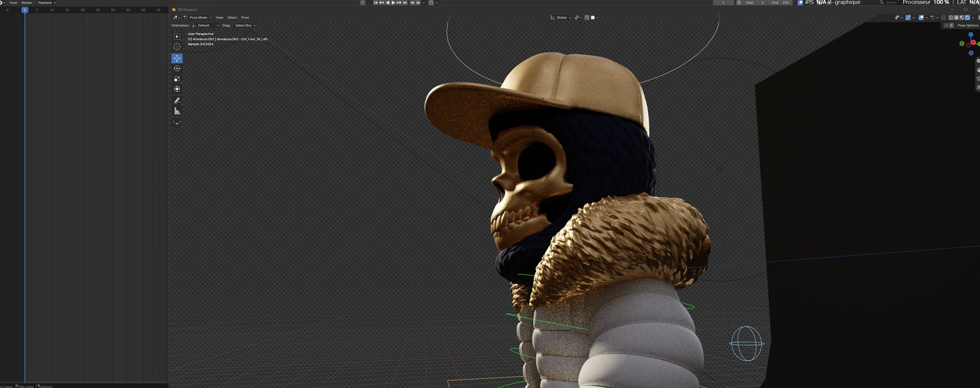
Task: Toggle viewport gizmos visibility
Action: point(908,17)
